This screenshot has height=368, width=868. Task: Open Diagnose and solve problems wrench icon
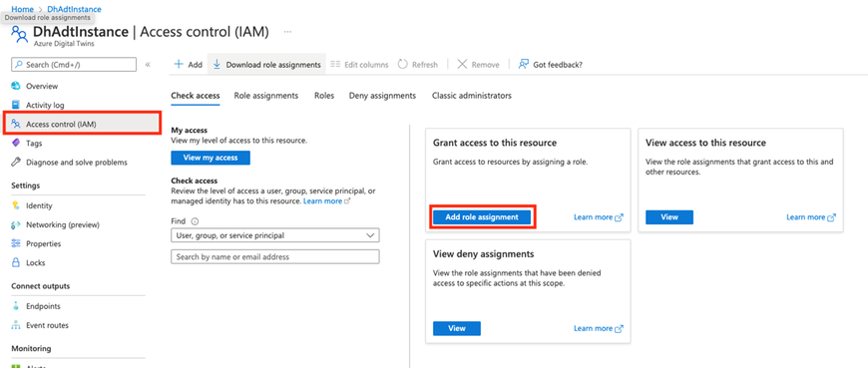pyautogui.click(x=16, y=163)
